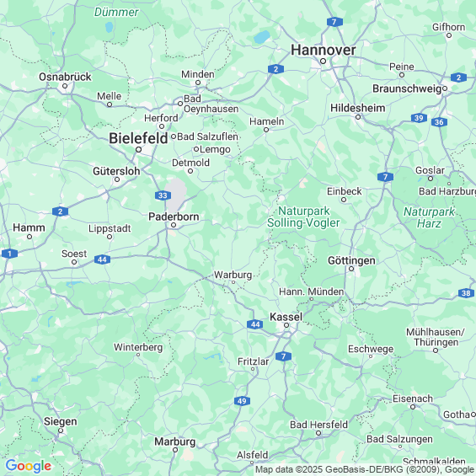Click the A38 highway shield at right edge
Image resolution: width=476 pixels, height=476 pixels.
click(466, 293)
